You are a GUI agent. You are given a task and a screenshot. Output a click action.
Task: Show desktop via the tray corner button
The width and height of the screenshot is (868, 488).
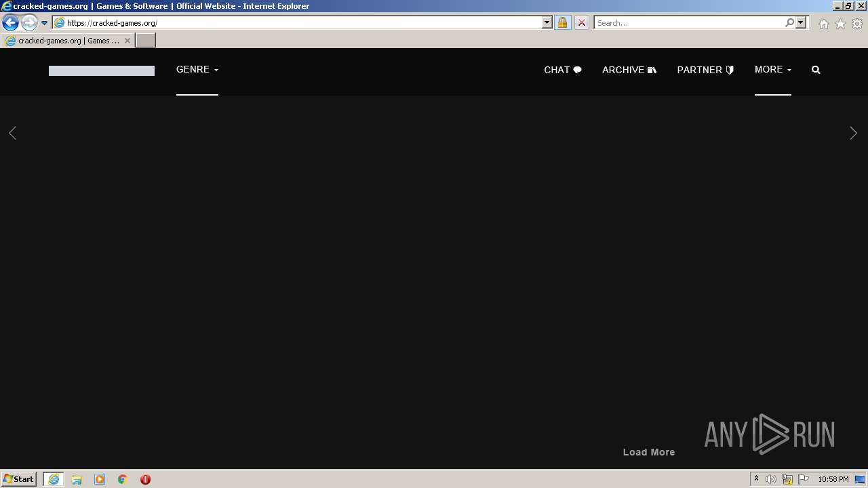[860, 479]
